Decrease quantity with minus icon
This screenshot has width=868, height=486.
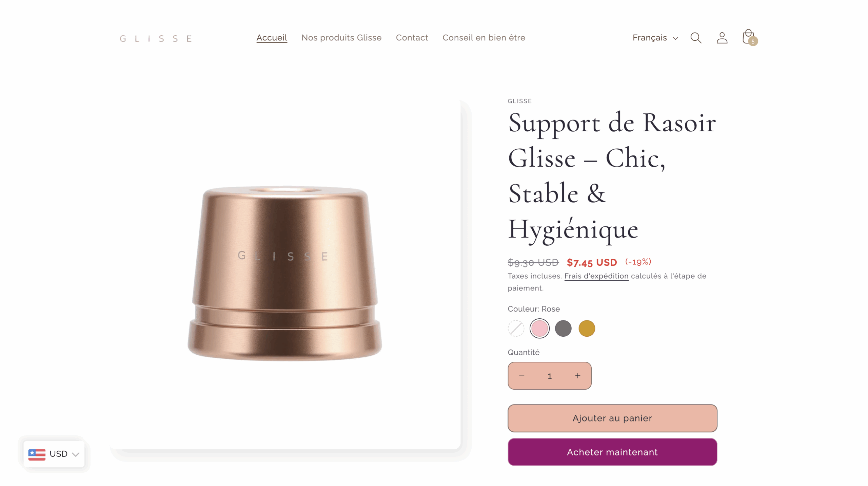click(x=521, y=376)
